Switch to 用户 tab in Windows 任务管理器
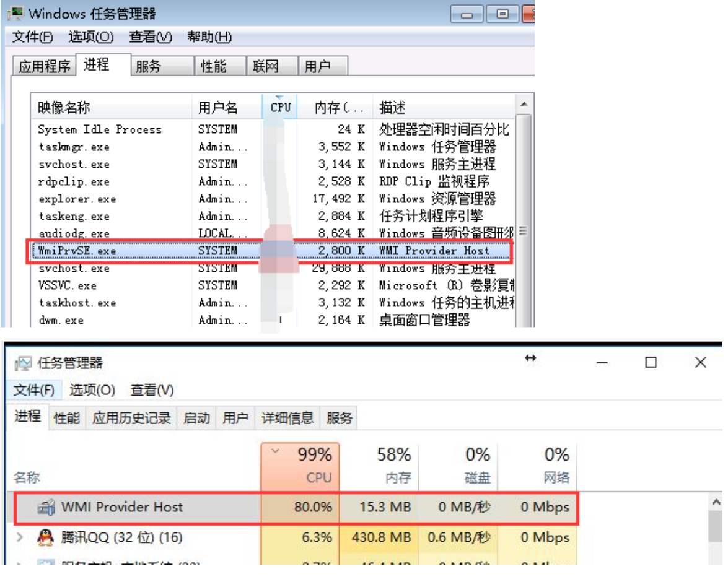Screen dimensions: 728x582 323,66
